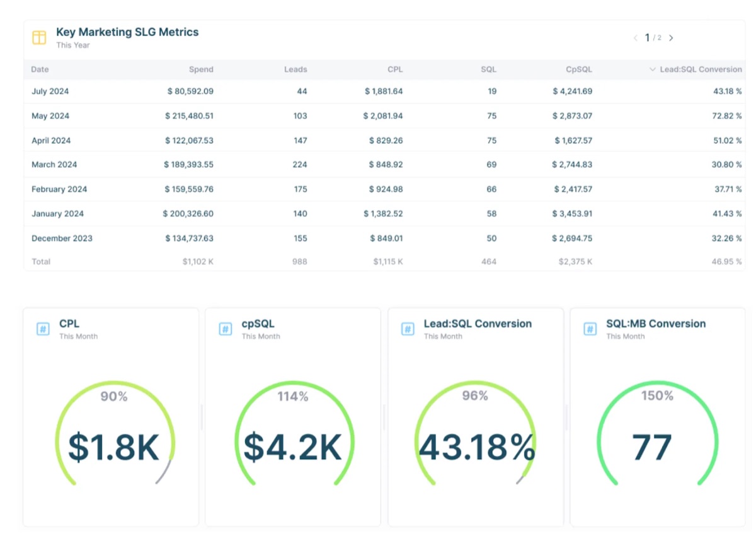Viewport: 756px width, 536px height.
Task: Select the July 2024 row date
Action: (x=50, y=91)
